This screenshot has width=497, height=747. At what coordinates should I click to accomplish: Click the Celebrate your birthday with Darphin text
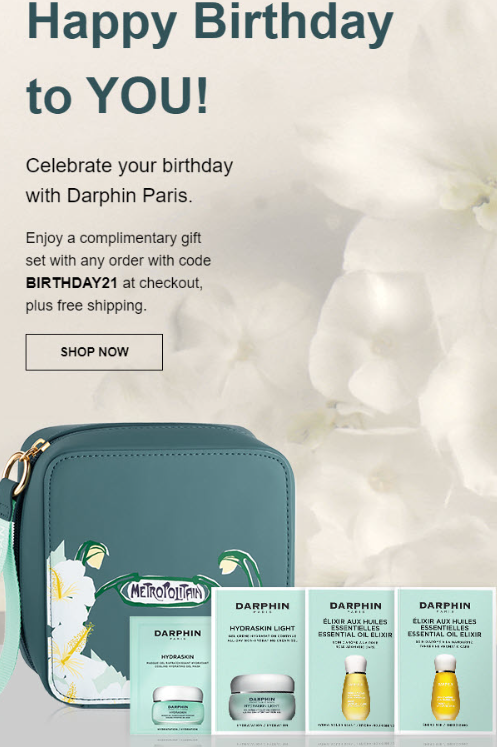(x=129, y=181)
